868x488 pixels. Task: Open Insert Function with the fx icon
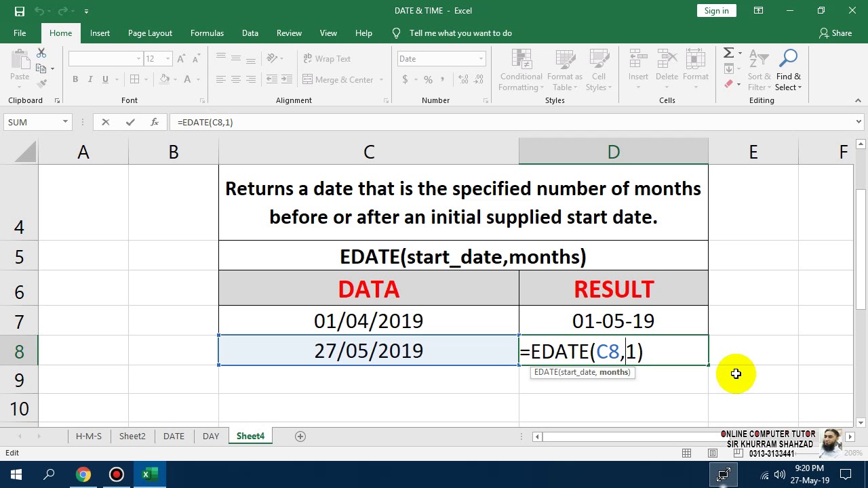(x=155, y=122)
